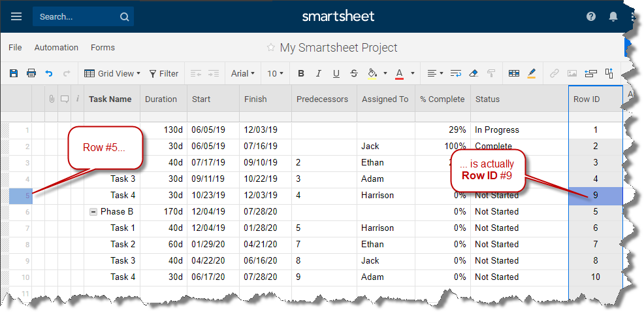Click the sheet title My Smartsheet Project
Viewport: 644px width, 312px height.
point(338,48)
